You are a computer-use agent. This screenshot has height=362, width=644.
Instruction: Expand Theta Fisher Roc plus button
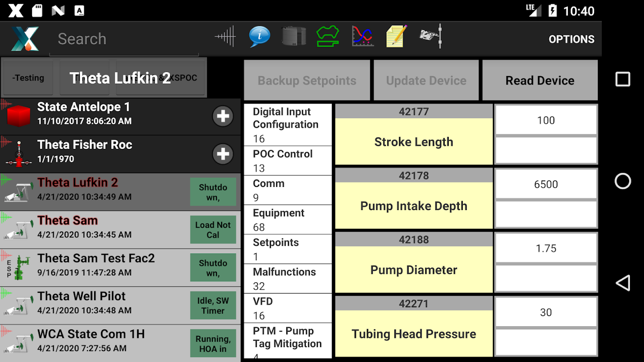(223, 154)
